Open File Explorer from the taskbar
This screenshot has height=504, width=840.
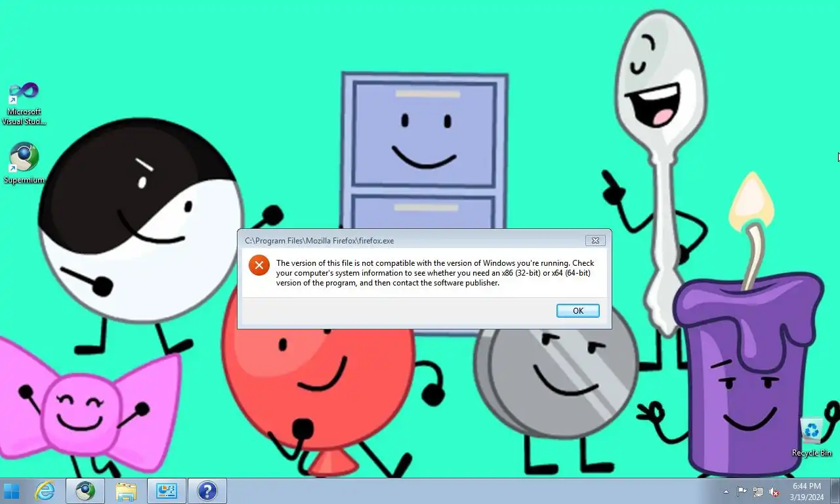[x=126, y=491]
